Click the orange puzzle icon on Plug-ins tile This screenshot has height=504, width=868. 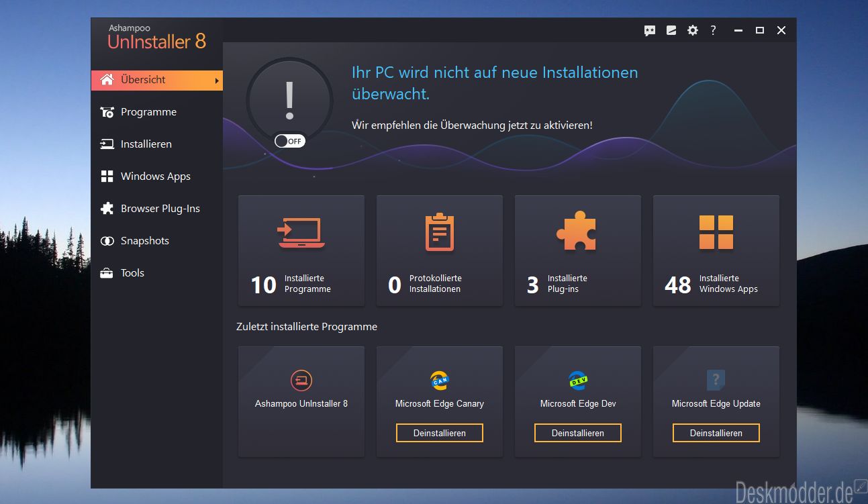pos(577,232)
